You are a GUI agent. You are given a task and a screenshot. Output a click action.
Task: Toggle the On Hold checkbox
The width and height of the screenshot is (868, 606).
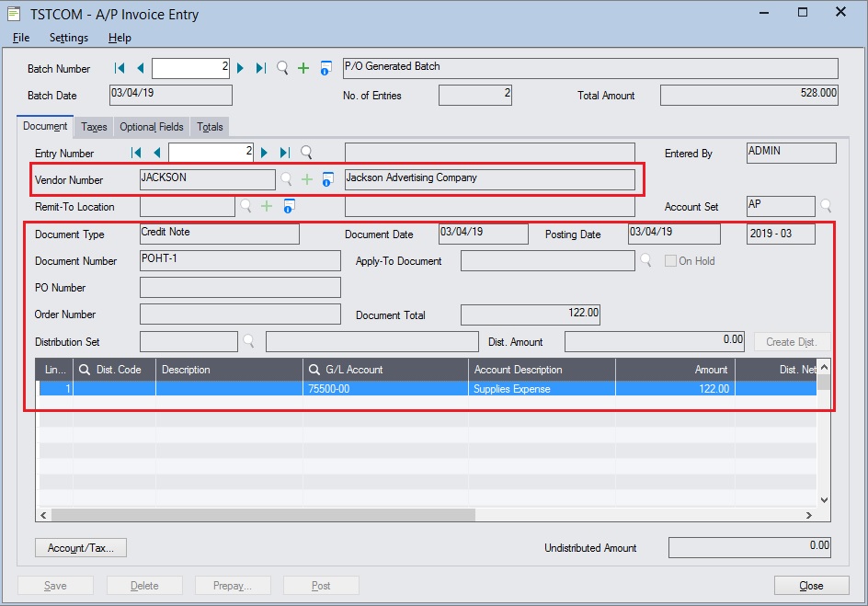coord(670,260)
